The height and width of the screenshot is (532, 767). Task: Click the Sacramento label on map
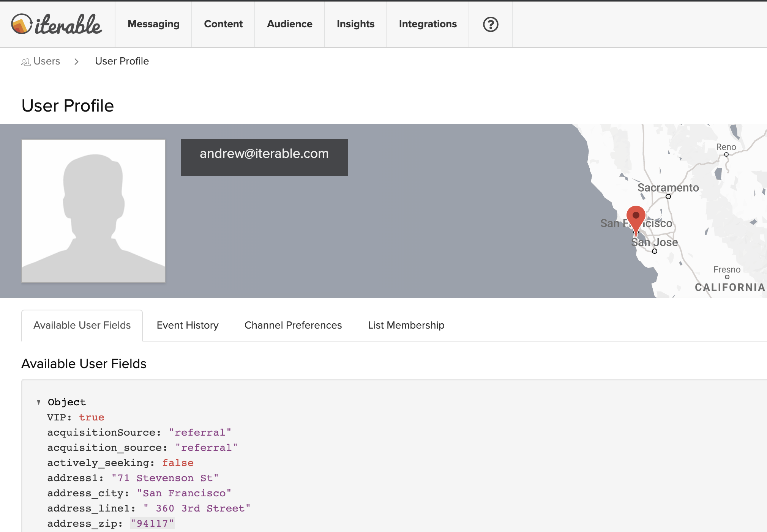pos(668,187)
